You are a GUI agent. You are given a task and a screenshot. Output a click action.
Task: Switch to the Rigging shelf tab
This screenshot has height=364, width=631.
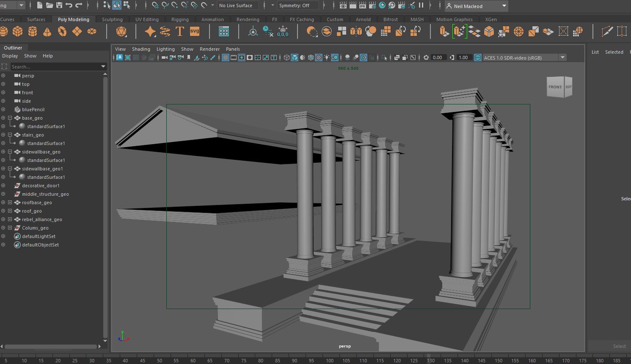180,19
